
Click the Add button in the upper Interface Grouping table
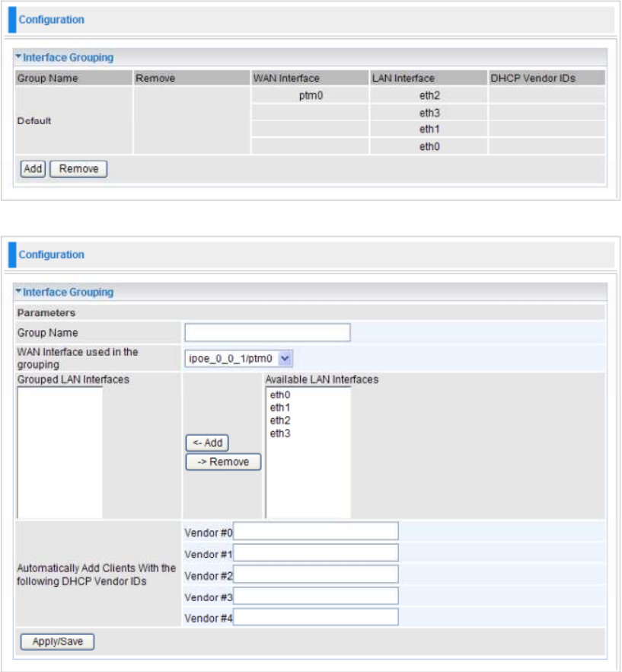click(x=33, y=169)
